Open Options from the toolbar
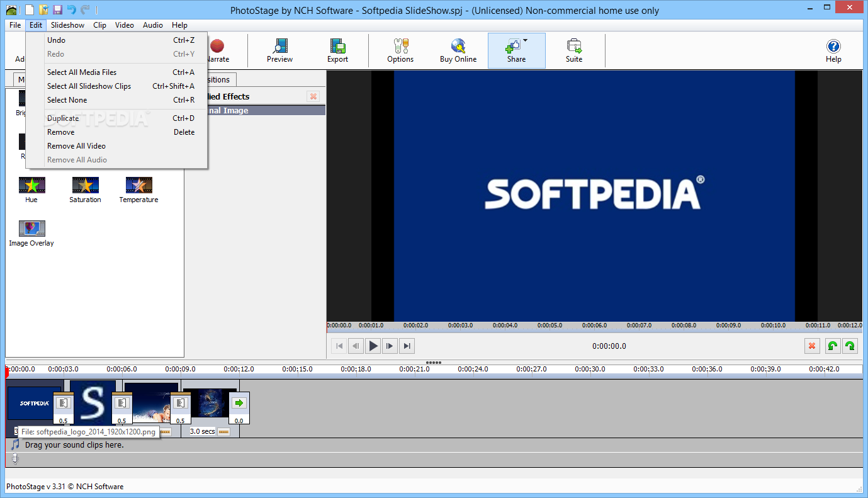Image resolution: width=868 pixels, height=498 pixels. click(400, 51)
